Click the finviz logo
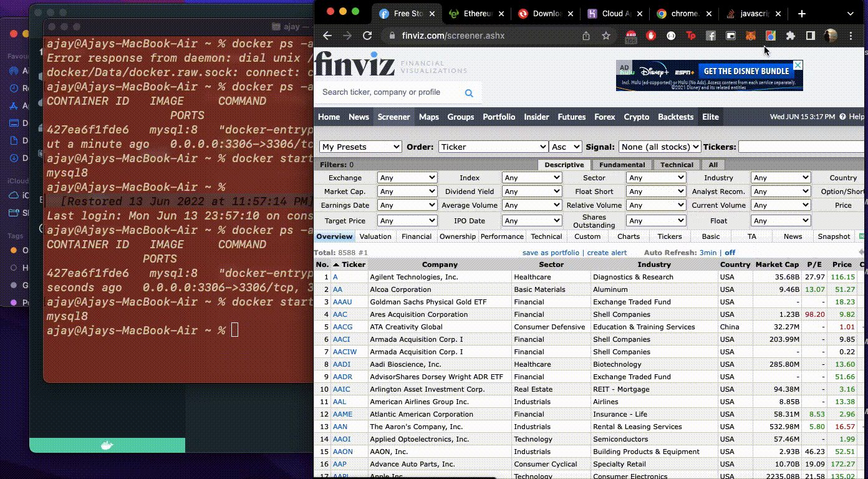This screenshot has width=868, height=479. click(354, 64)
